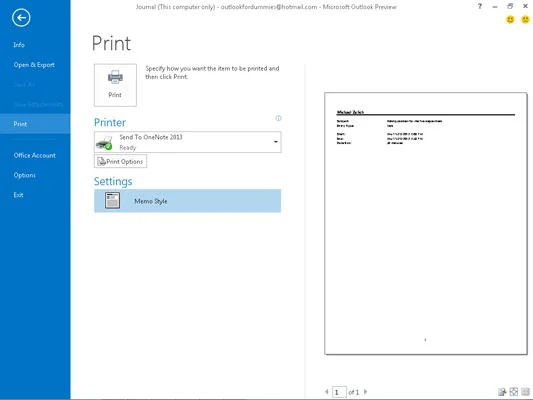
Task: Go to next preview page arrow
Action: [366, 392]
